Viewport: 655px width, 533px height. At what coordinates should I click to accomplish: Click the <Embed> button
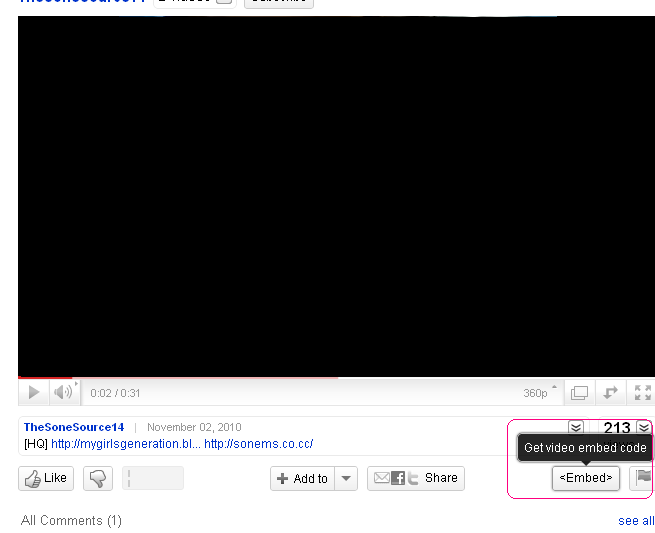586,478
